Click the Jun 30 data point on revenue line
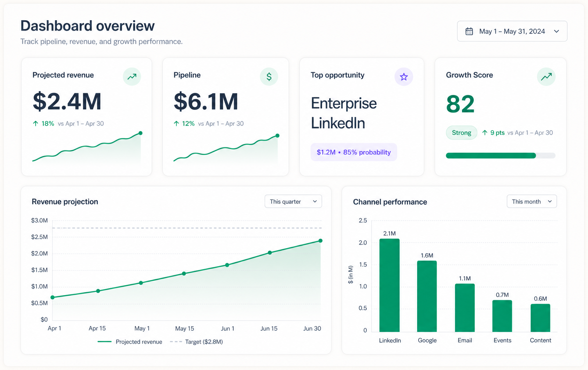 pyautogui.click(x=320, y=241)
